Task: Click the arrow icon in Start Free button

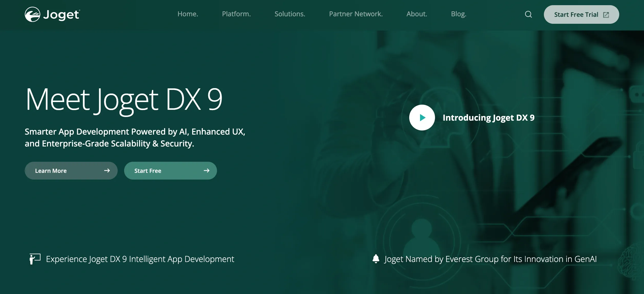Action: (x=206, y=171)
